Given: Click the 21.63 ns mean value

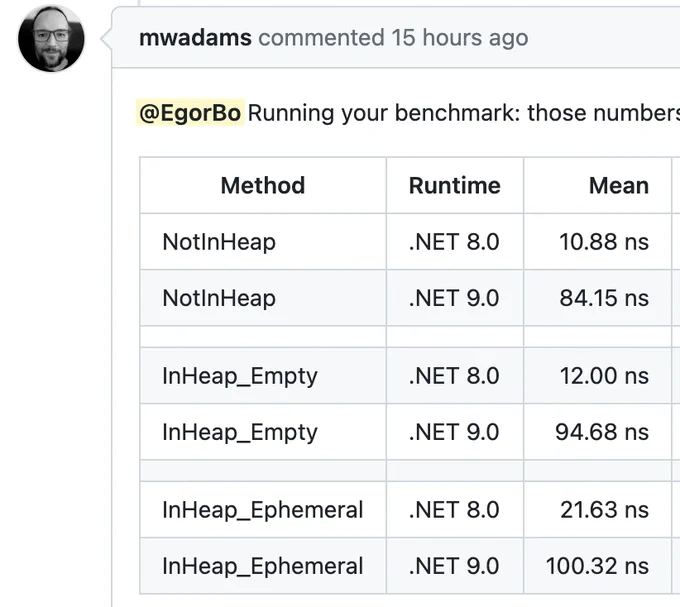Looking at the screenshot, I should (x=604, y=510).
